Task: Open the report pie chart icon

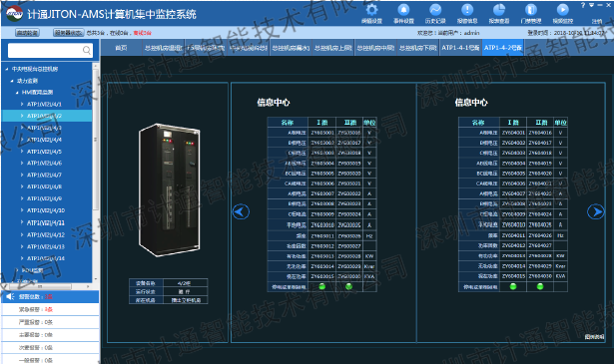Action: [499, 10]
